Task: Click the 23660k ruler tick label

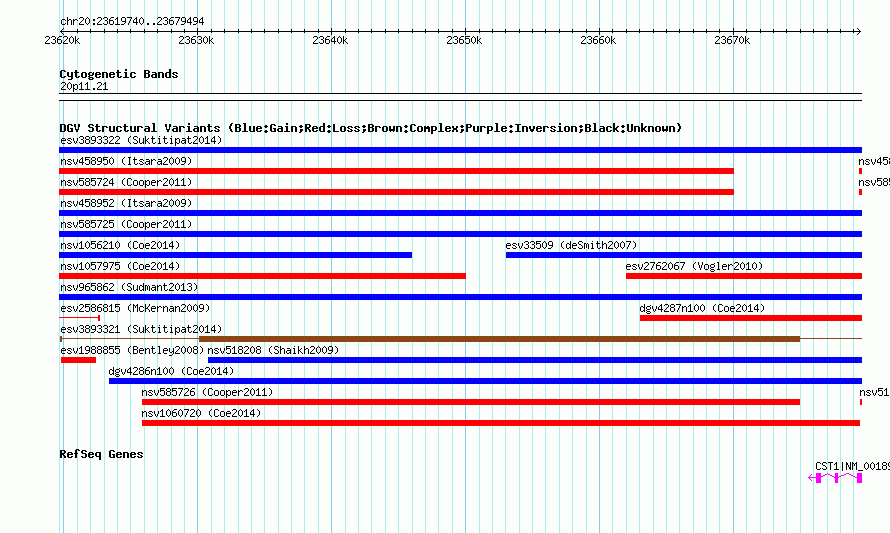Action: [x=598, y=40]
